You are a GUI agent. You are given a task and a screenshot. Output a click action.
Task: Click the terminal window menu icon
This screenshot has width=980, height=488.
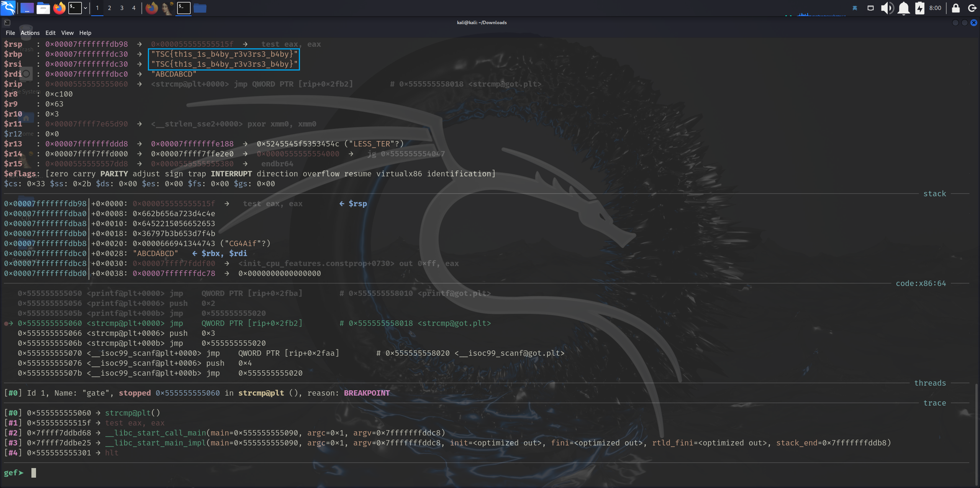7,23
